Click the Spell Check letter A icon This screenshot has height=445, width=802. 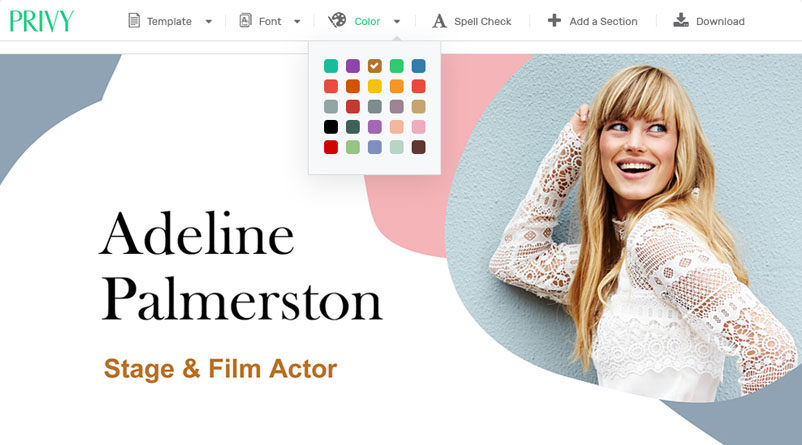439,21
